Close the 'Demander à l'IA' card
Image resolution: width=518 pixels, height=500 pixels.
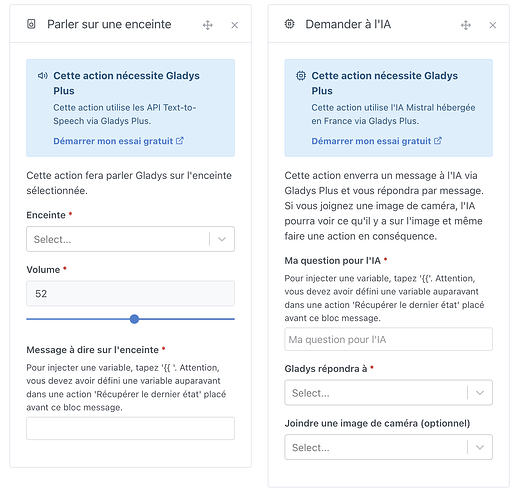coord(493,25)
